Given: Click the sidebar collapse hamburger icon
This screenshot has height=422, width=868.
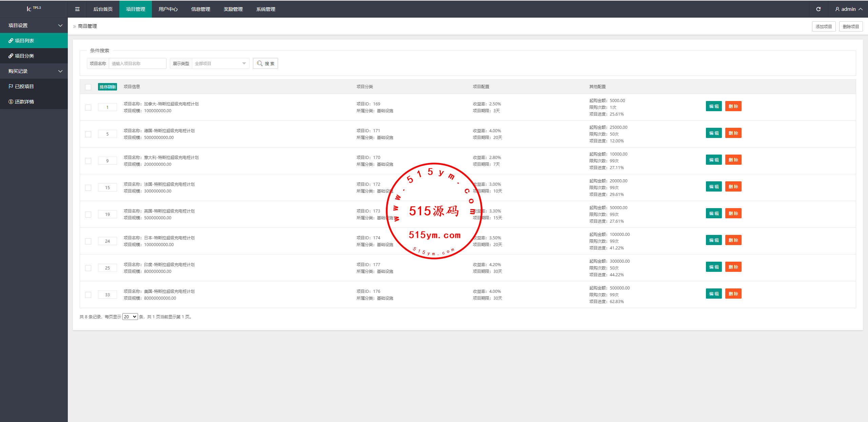Looking at the screenshot, I should [x=77, y=9].
